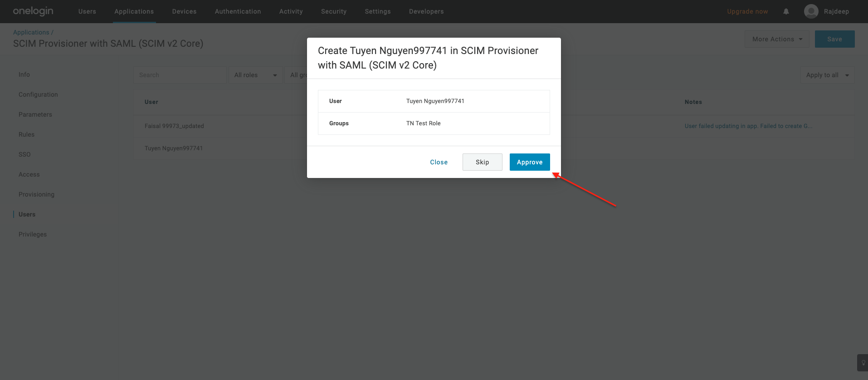Screen dimensions: 868x380
Task: Open the Applications menu in navbar
Action: tap(134, 11)
